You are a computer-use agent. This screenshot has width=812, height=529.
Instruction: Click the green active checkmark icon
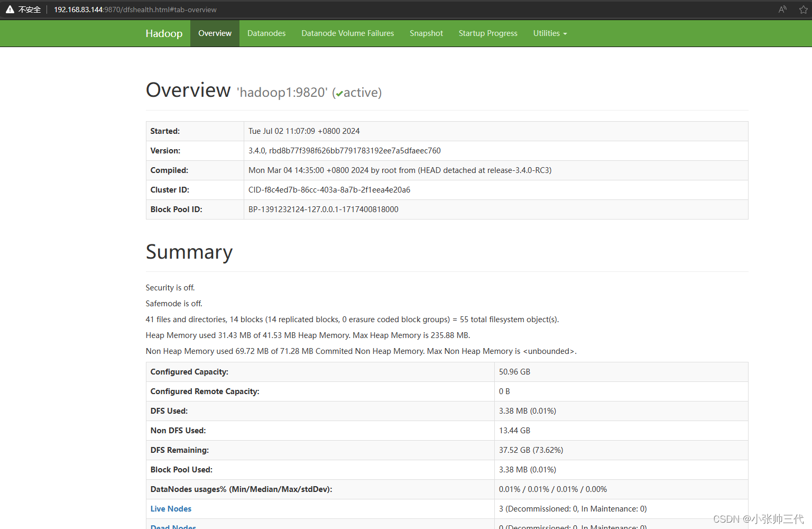[x=339, y=94]
